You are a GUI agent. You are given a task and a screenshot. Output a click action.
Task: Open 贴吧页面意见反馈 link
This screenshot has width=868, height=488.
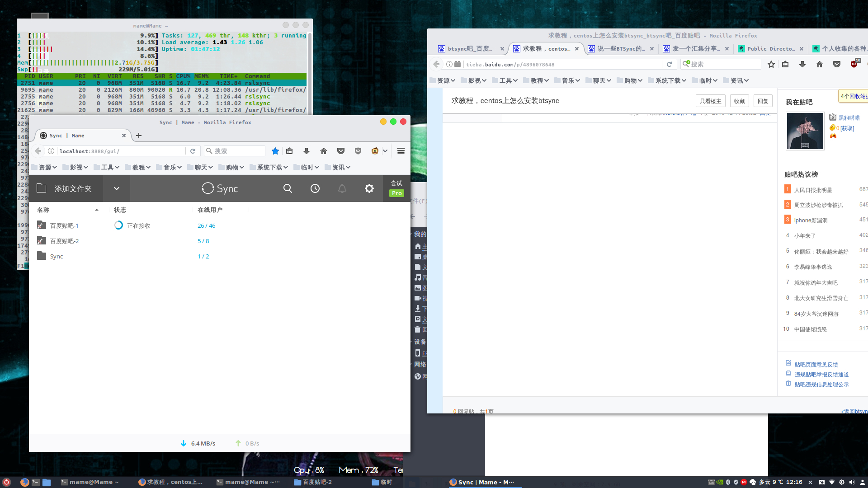click(816, 365)
